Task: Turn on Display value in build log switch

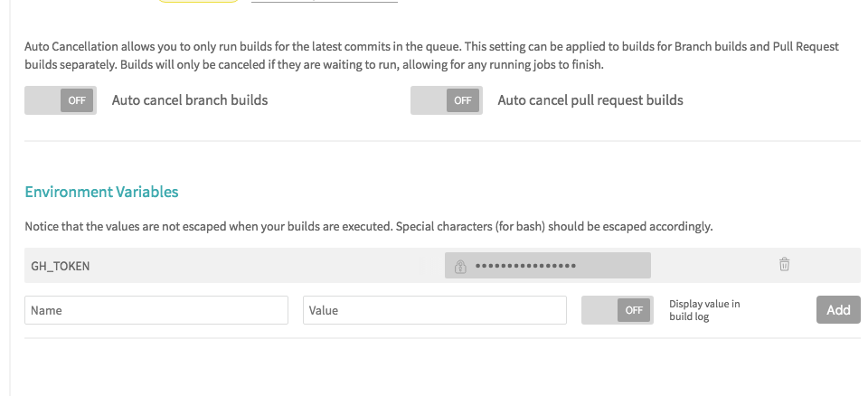Action: [x=618, y=310]
